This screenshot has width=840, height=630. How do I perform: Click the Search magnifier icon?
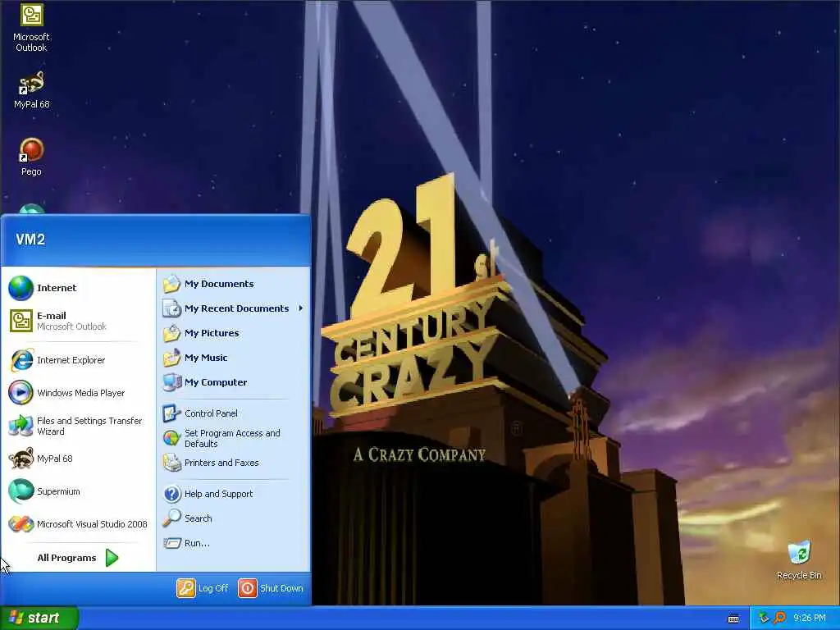coord(171,518)
